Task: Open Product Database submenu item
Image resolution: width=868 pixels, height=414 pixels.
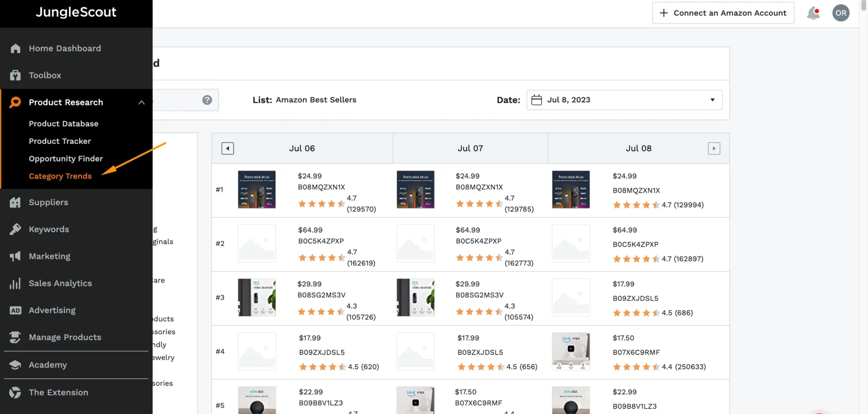Action: pyautogui.click(x=64, y=124)
